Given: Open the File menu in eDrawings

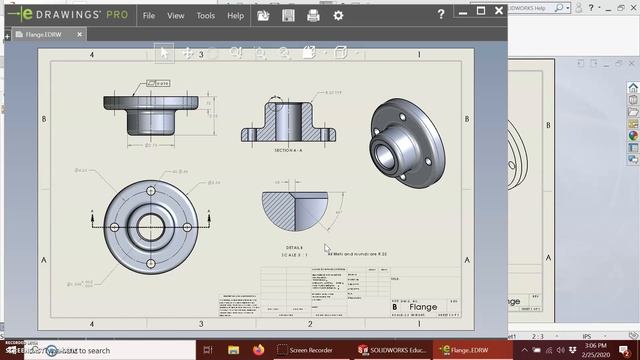Looking at the screenshot, I should [x=149, y=16].
